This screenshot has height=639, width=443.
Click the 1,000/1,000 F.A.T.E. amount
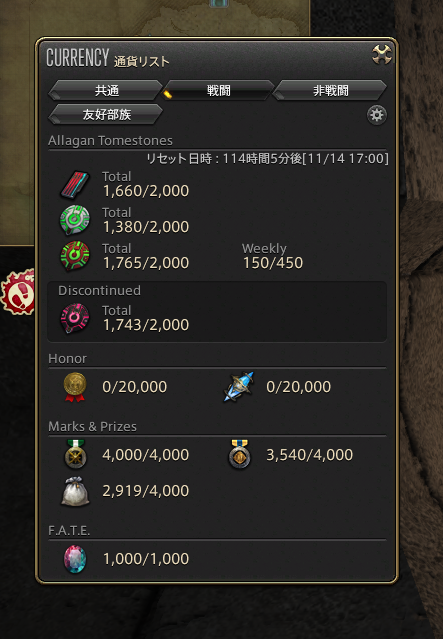(x=146, y=559)
